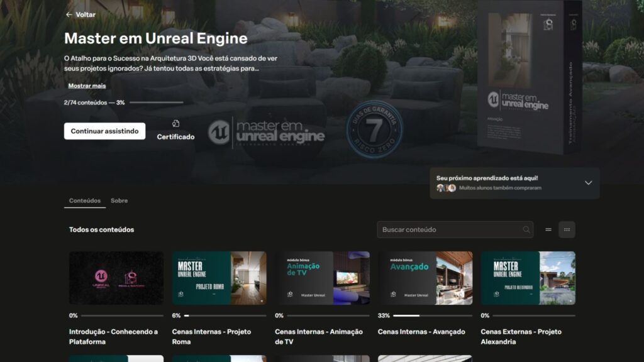This screenshot has width=644, height=362.
Task: Expand 'Seu próximo aprendizado está aqui!' chevron
Action: click(x=589, y=183)
